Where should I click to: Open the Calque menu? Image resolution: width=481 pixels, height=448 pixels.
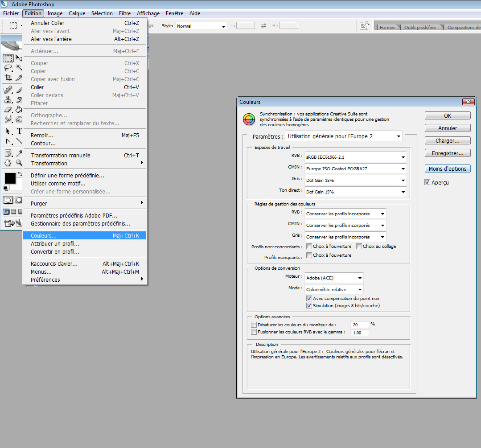(x=77, y=13)
